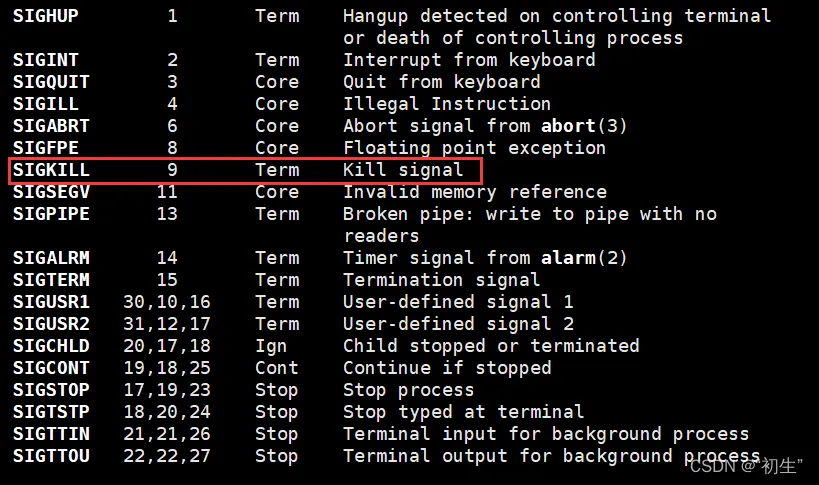The width and height of the screenshot is (819, 485).
Task: Click the SIGPIPE signal name
Action: click(x=51, y=214)
